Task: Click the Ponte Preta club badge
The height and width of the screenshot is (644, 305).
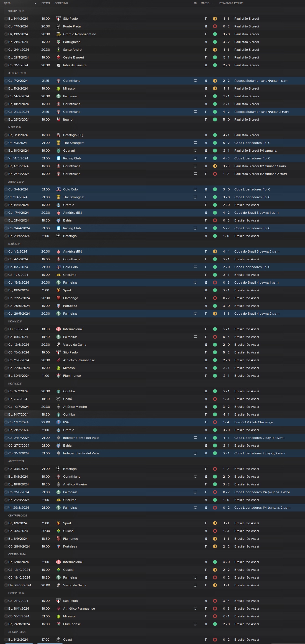Action: pyautogui.click(x=58, y=26)
